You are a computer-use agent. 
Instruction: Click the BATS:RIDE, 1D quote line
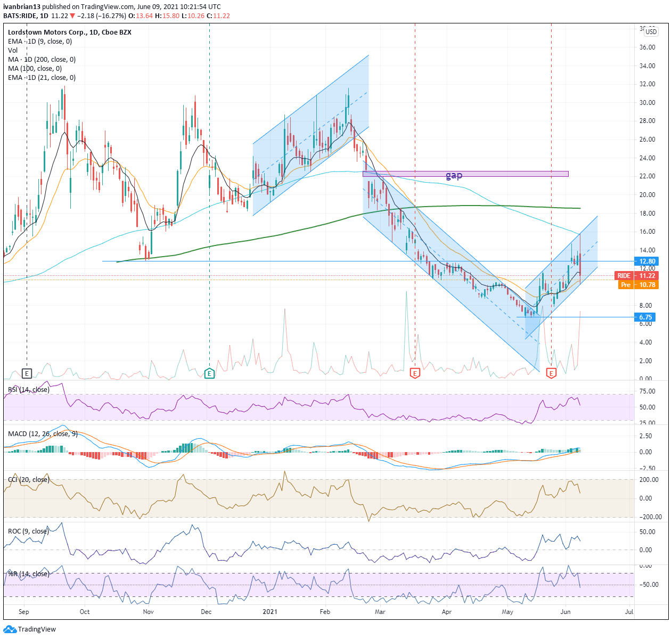pos(117,16)
